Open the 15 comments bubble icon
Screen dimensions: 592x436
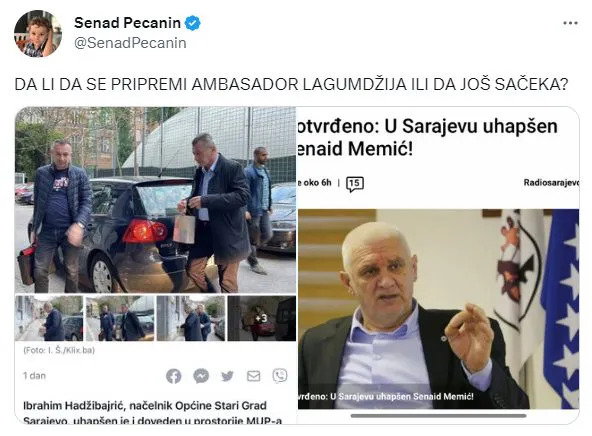click(x=355, y=184)
